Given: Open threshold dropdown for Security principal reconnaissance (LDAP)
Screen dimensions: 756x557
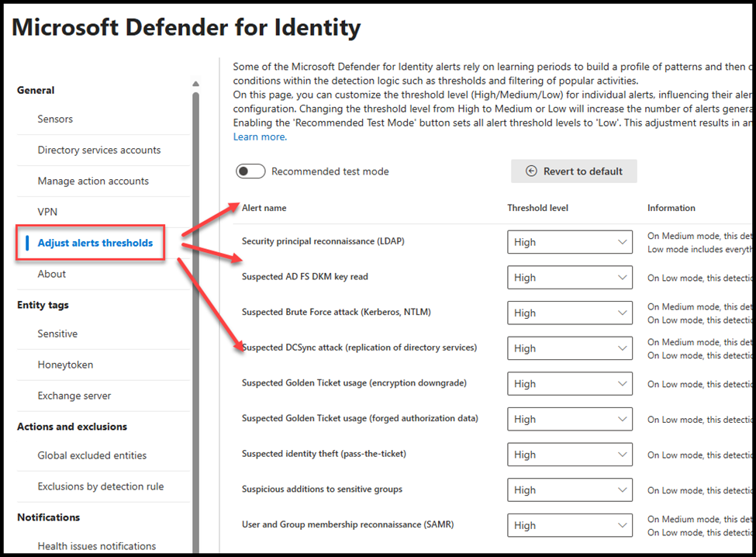Looking at the screenshot, I should click(569, 242).
